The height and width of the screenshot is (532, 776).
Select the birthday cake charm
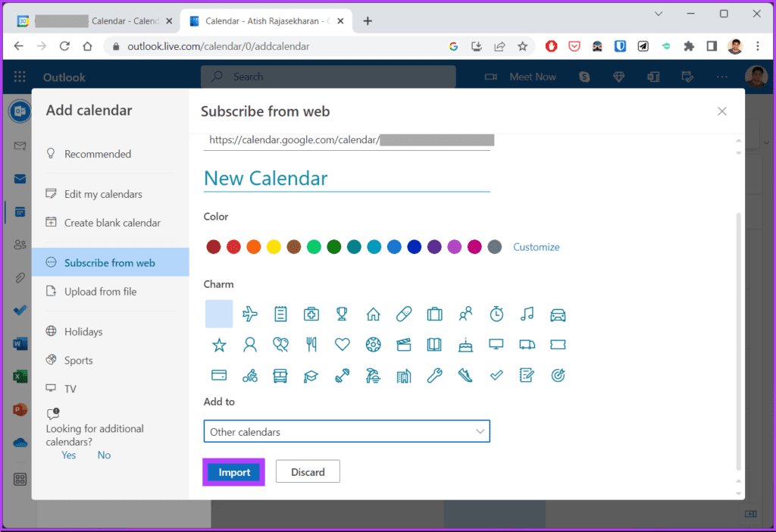click(x=465, y=345)
